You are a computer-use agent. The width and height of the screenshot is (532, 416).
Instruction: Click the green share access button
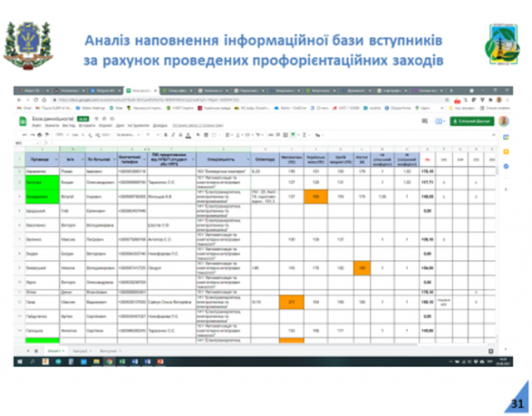[x=470, y=121]
